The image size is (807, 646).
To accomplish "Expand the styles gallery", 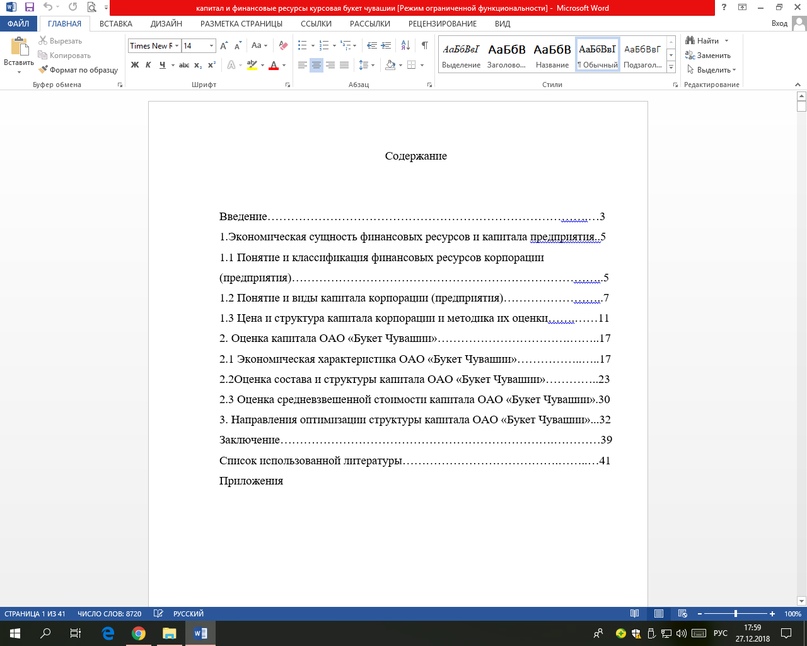I will (671, 67).
